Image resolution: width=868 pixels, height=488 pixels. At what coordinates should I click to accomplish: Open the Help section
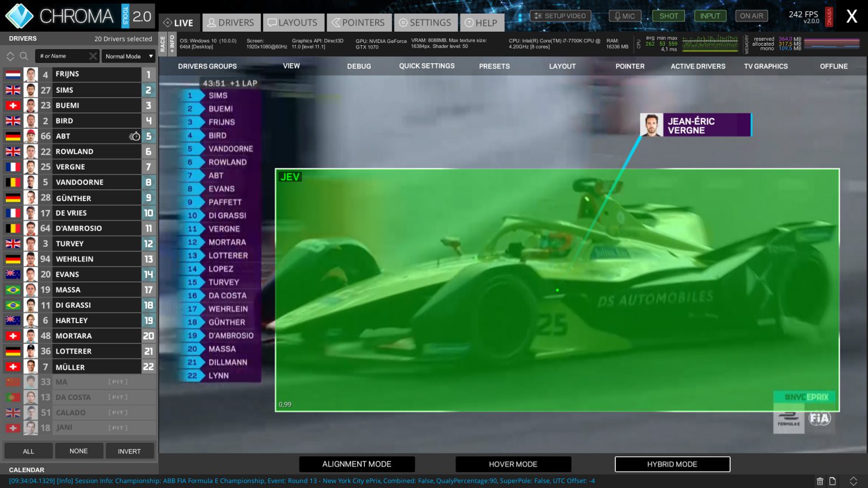point(482,23)
